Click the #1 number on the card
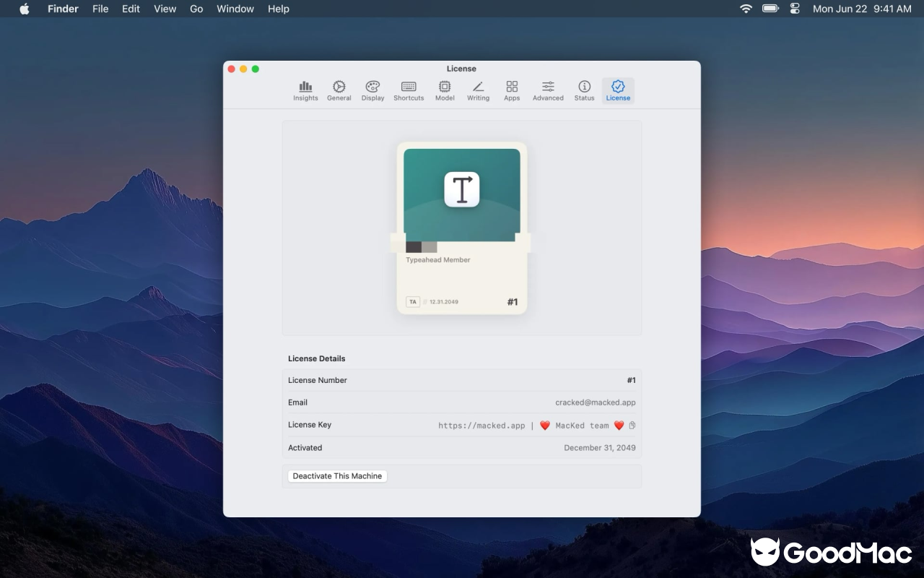 coord(513,302)
